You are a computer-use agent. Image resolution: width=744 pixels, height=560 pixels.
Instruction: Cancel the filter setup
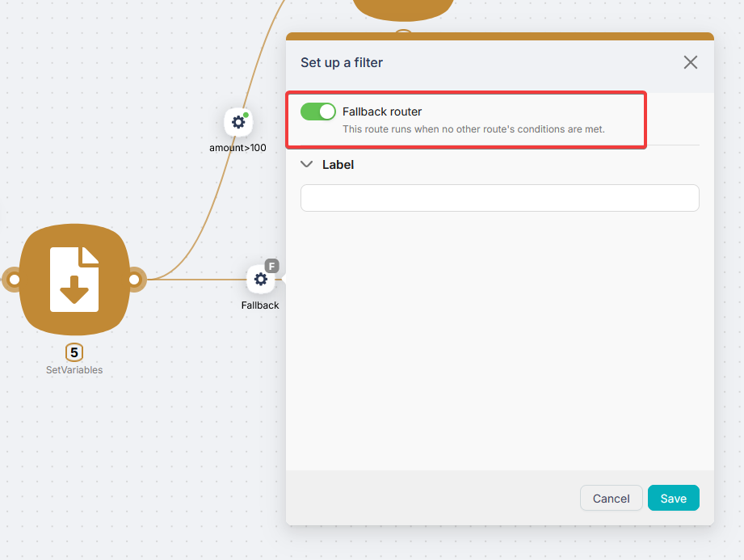[611, 498]
